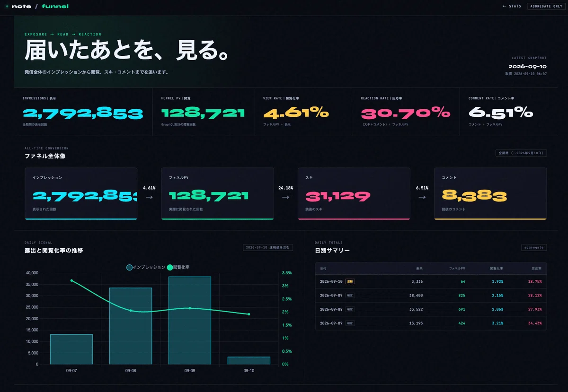Click the 09-07 view-rate line point
Screen dimensions: 568x392
[71, 280]
